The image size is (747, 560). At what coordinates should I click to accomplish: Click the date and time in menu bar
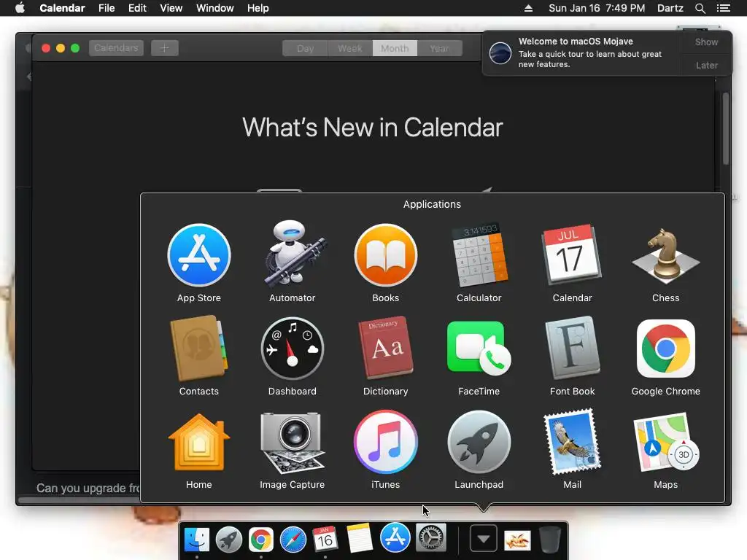click(x=597, y=8)
